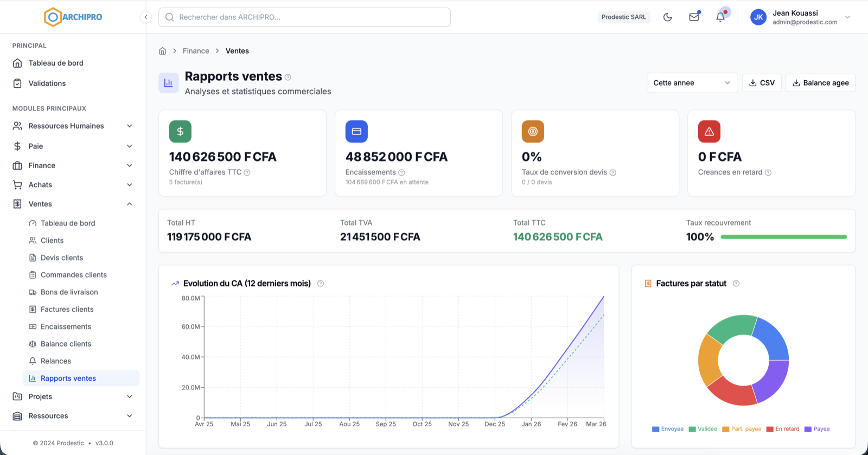Toggle the En retard legend item
868x455 pixels.
(783, 429)
